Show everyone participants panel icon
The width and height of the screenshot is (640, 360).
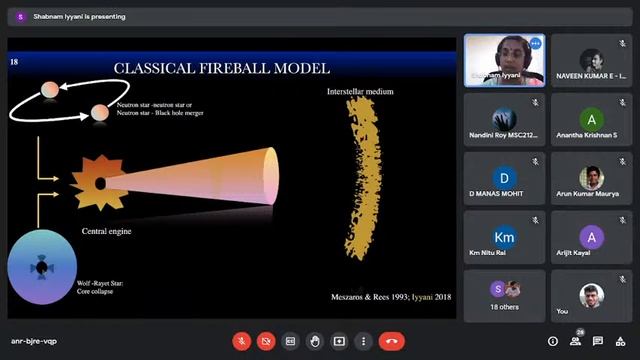576,341
